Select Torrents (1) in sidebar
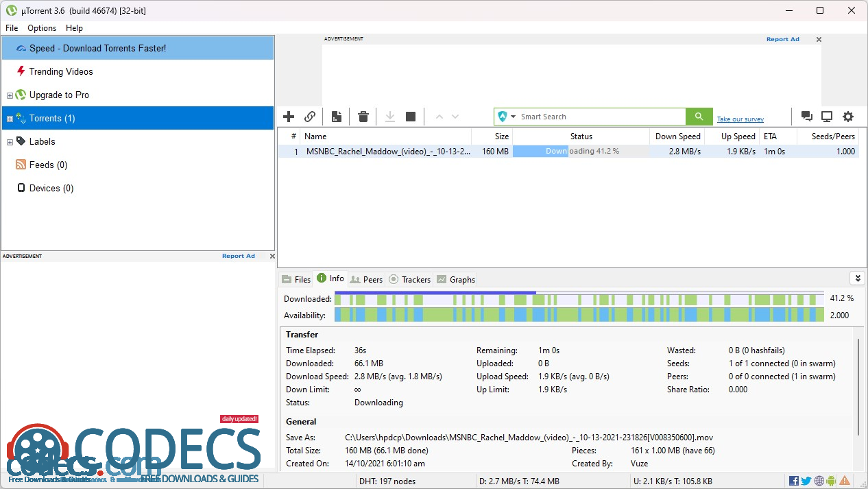The width and height of the screenshot is (868, 489). (x=138, y=118)
